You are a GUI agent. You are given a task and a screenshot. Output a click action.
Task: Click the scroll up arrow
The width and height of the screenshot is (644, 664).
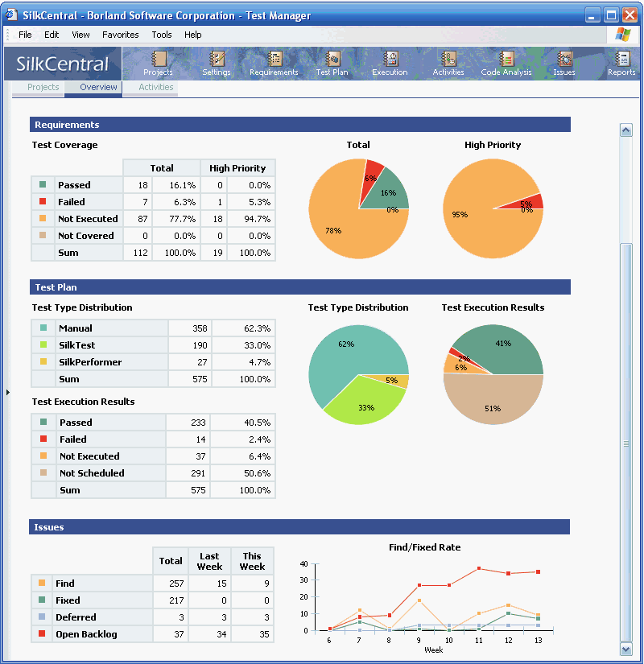[x=625, y=130]
